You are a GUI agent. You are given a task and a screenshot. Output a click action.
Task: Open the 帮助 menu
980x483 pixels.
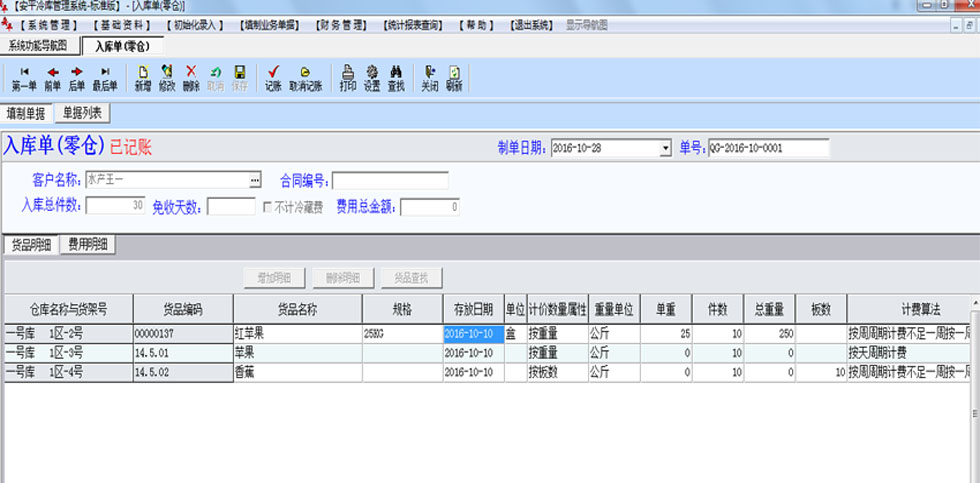tap(476, 26)
